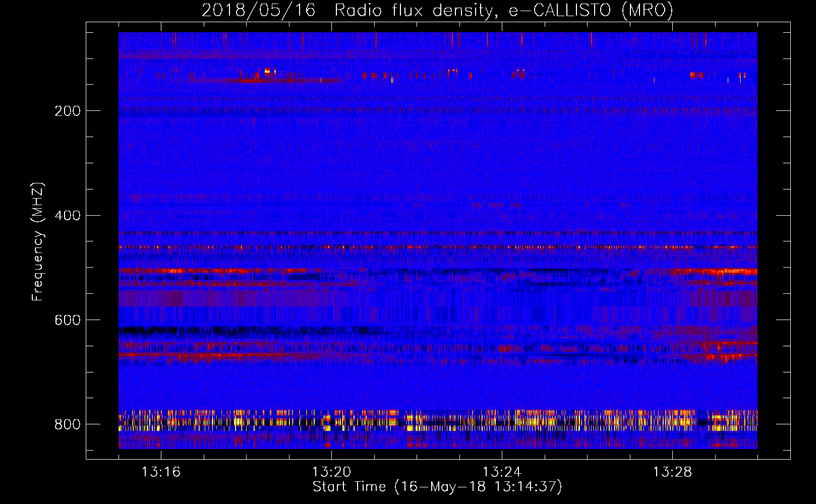Viewport: 816px width, 504px height.
Task: Click the 13:20 time tick label
Action: (331, 472)
